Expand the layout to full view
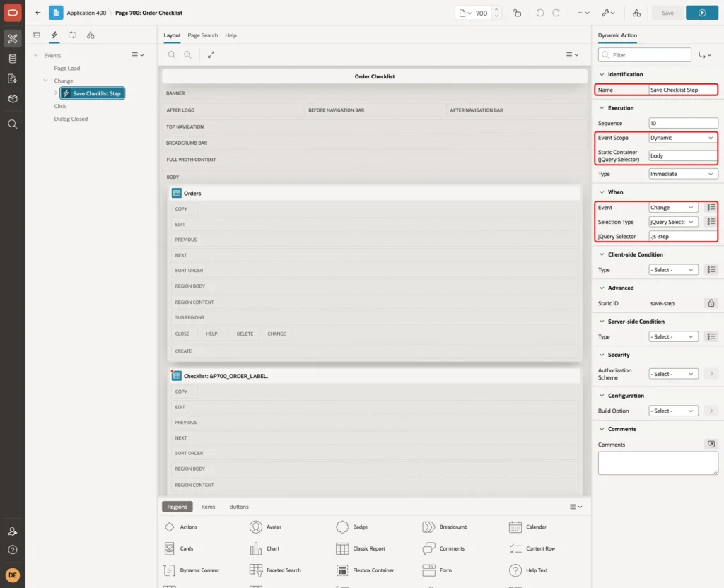This screenshot has width=724, height=588. pyautogui.click(x=211, y=54)
